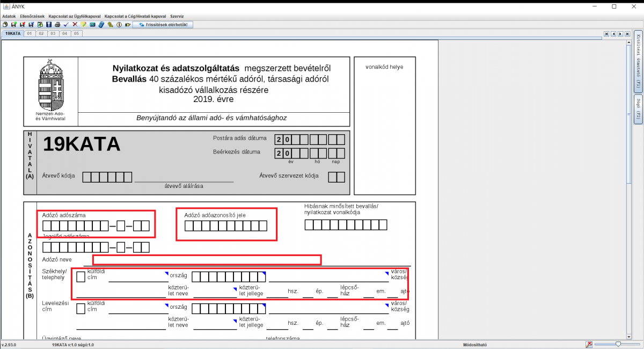Open the yellow sticky note icon
Image resolution: width=644 pixels, height=349 pixels.
tap(84, 25)
